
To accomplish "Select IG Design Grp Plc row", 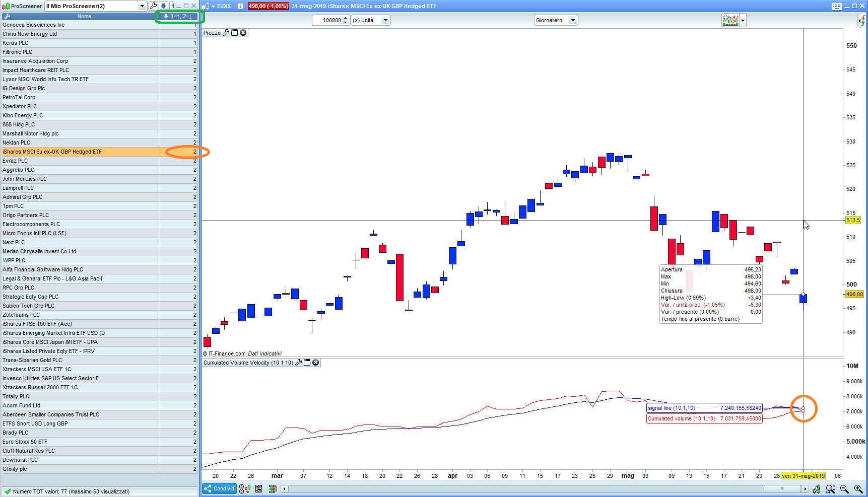I will pyautogui.click(x=99, y=88).
